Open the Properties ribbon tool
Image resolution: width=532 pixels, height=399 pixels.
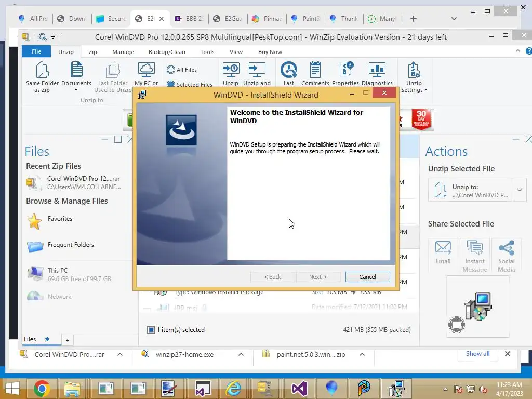345,74
